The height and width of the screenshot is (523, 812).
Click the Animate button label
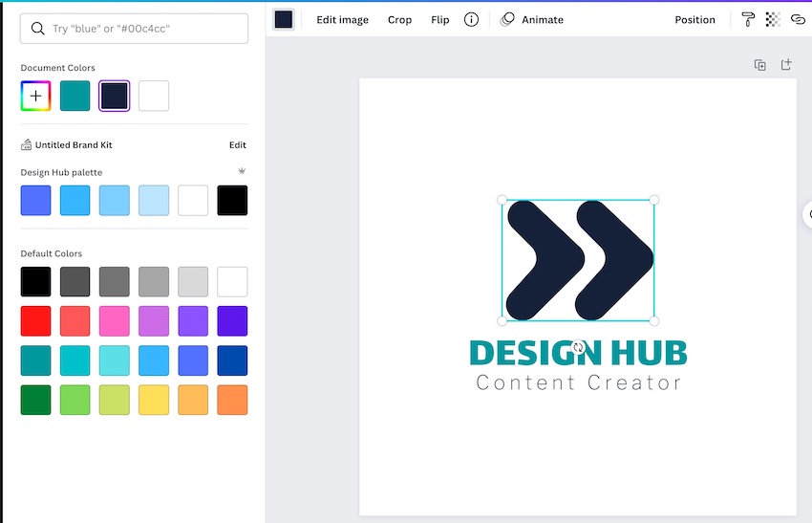click(543, 20)
